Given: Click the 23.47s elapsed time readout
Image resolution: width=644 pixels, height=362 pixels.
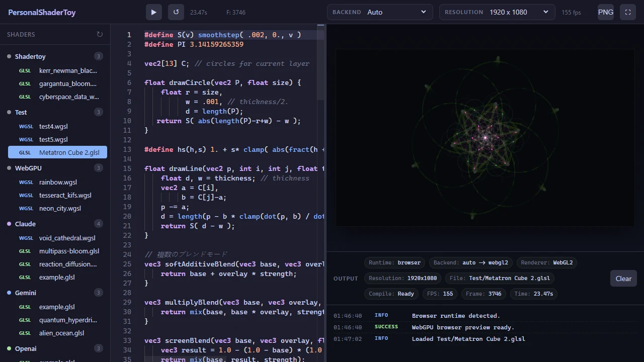Looking at the screenshot, I should (x=199, y=12).
